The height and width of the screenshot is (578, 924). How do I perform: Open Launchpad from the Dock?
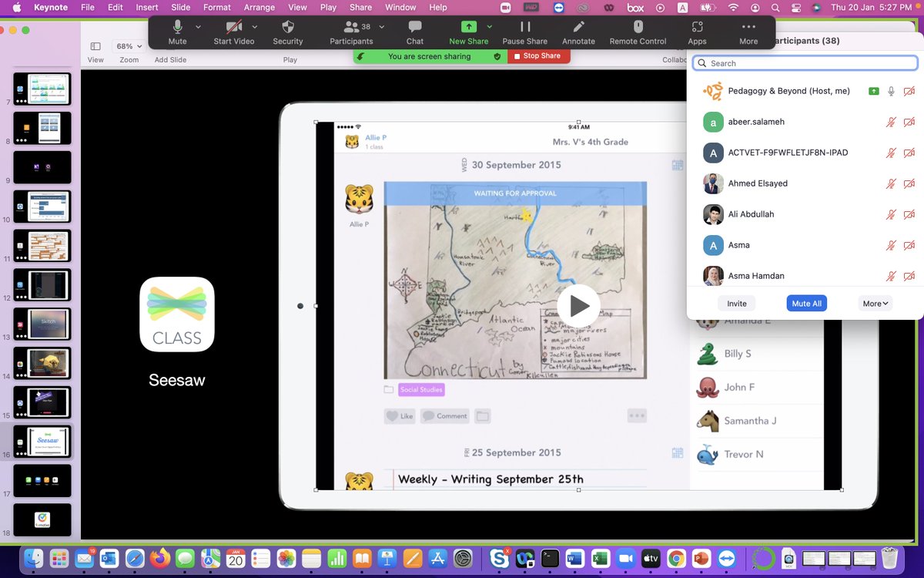coord(59,558)
